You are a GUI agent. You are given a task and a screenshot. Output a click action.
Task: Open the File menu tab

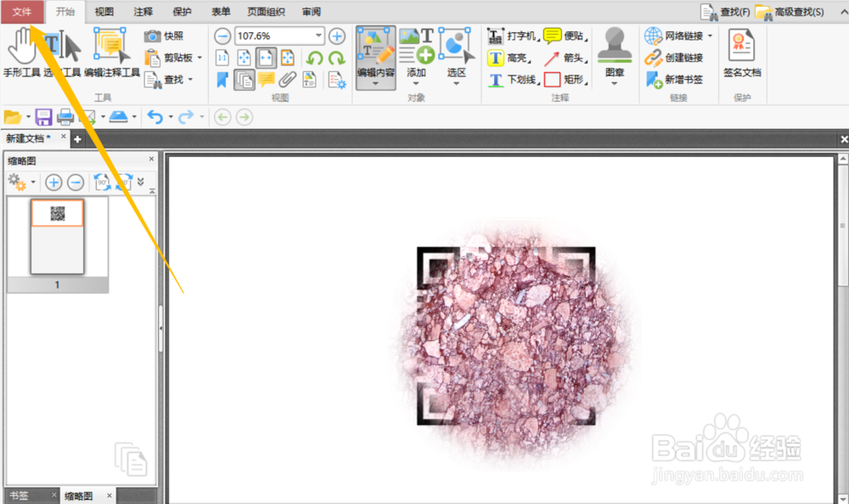[x=22, y=12]
